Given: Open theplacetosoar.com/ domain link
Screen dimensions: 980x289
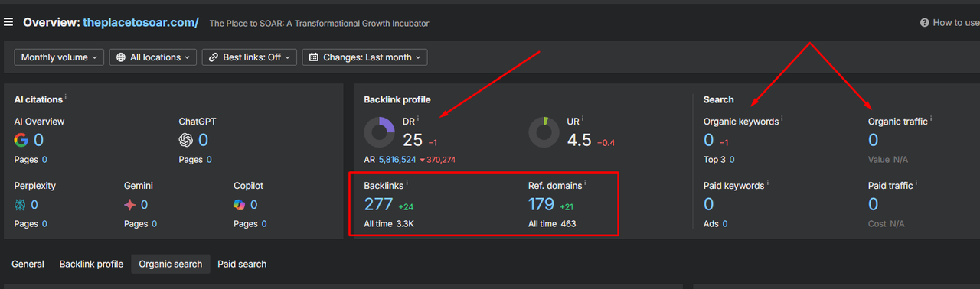Looking at the screenshot, I should click(x=141, y=23).
